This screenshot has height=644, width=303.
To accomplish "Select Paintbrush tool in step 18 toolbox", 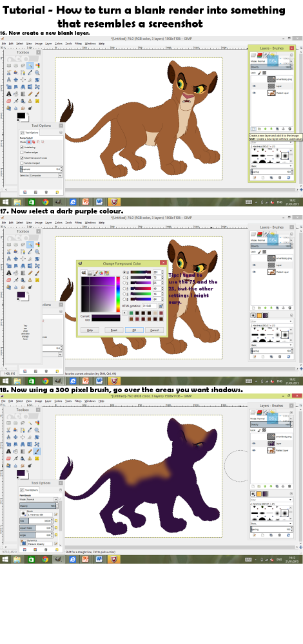I will 37,451.
